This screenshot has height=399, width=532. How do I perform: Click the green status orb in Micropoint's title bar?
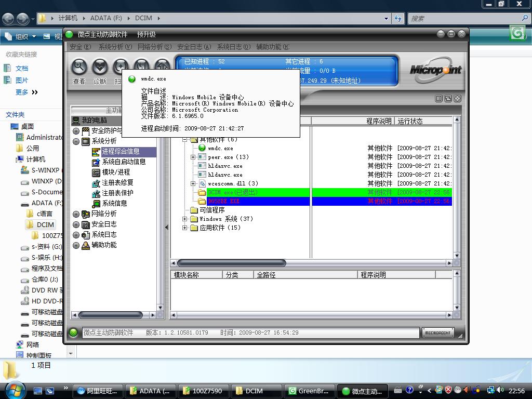click(70, 34)
